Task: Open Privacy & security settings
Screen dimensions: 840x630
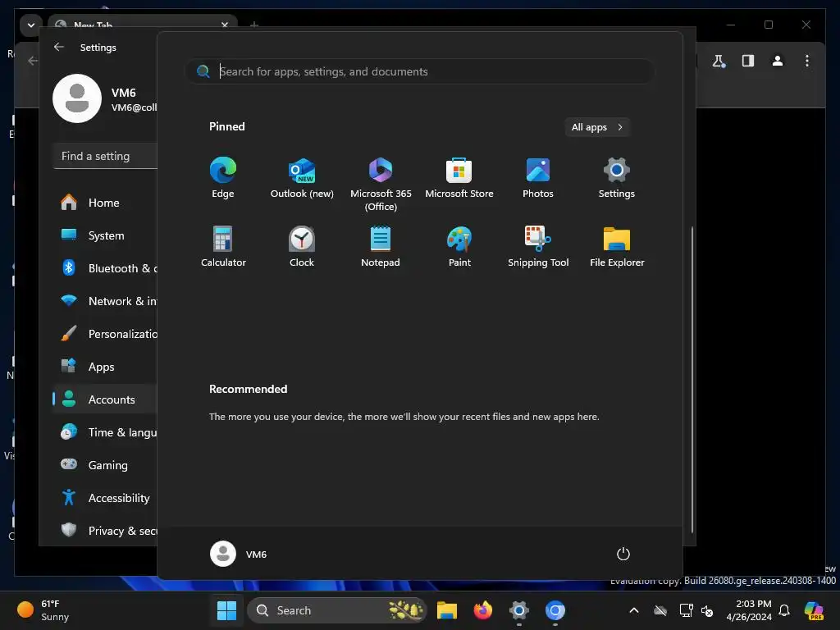Action: 104,531
